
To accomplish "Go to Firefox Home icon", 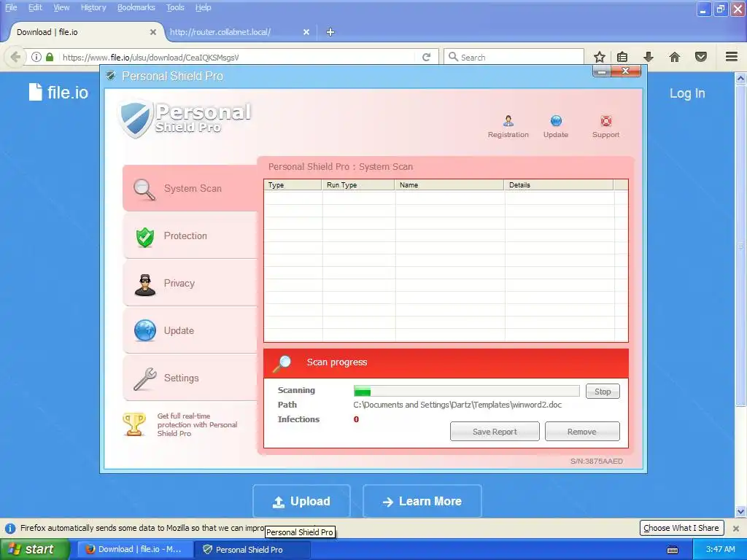I will tap(675, 57).
